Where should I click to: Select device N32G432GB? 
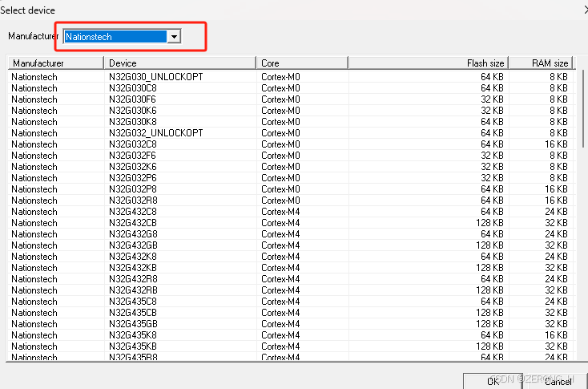tap(133, 245)
